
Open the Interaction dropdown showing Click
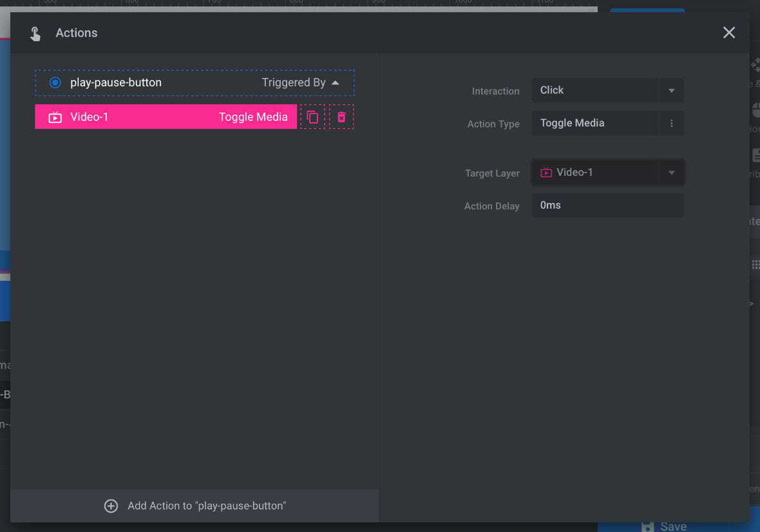608,90
